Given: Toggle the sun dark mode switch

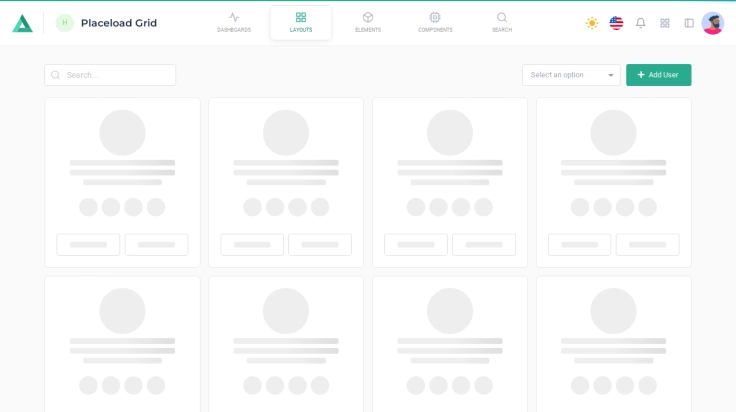Looking at the screenshot, I should [592, 23].
